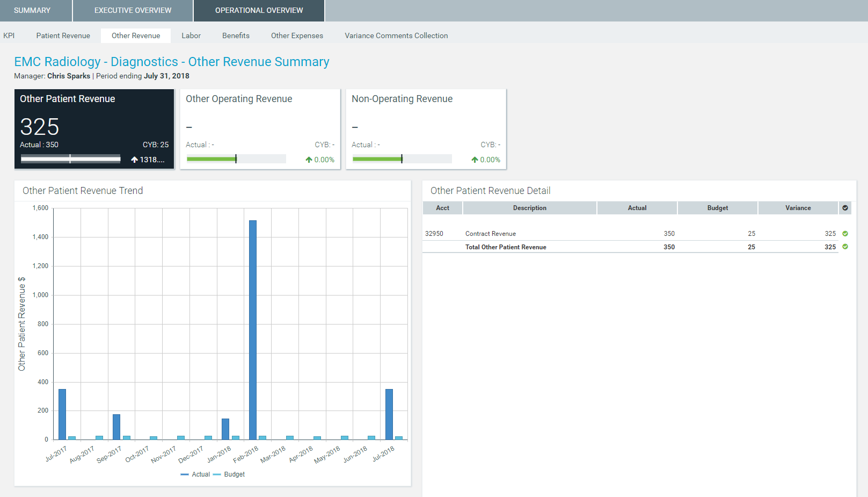Click the Other Patient Revenue Trend title
Screen dimensions: 868x497
[x=83, y=191]
